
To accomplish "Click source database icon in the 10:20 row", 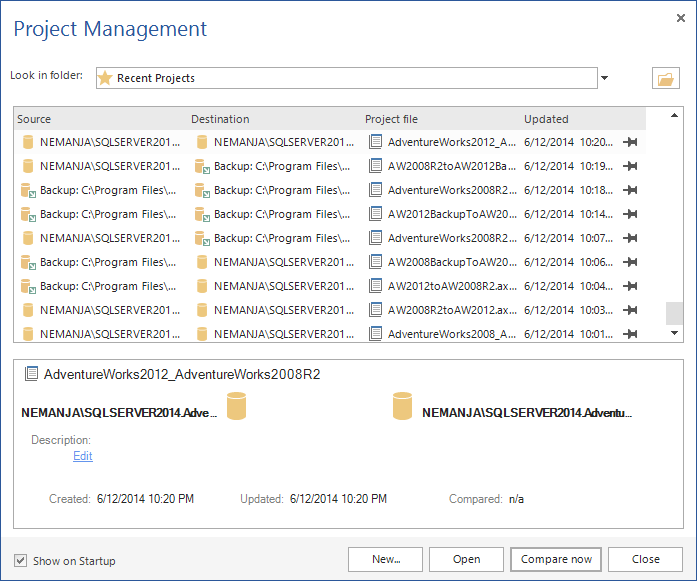I will 28,142.
